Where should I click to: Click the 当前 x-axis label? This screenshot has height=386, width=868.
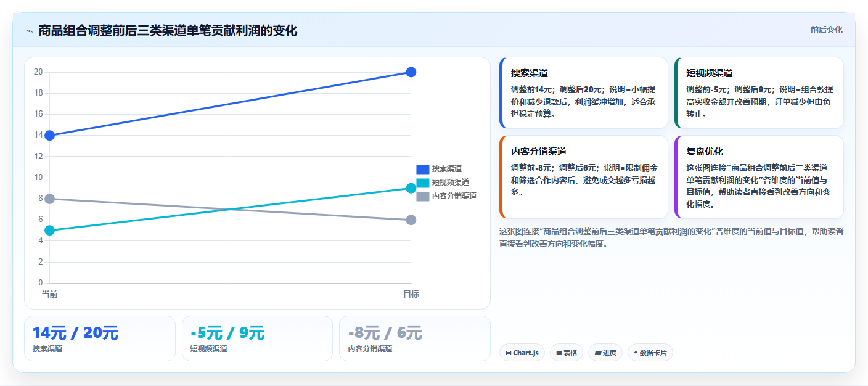50,294
